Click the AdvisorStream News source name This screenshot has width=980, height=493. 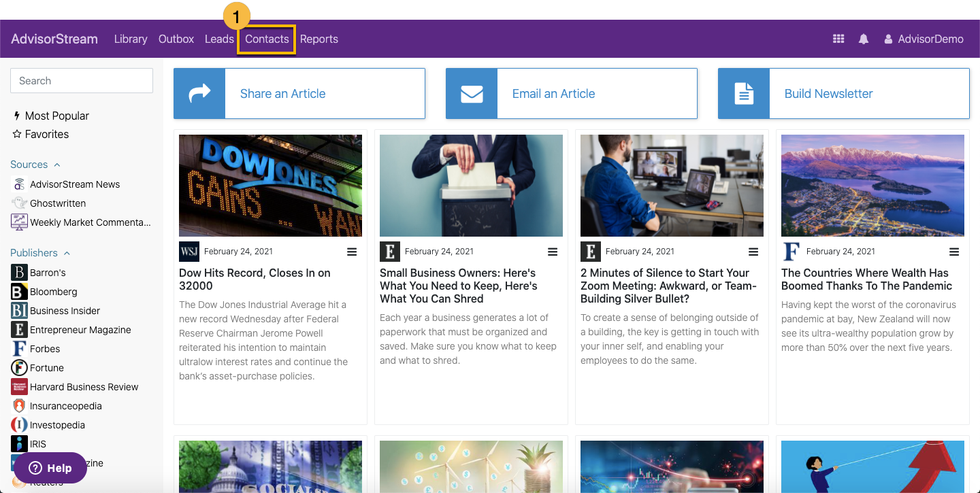pos(75,184)
